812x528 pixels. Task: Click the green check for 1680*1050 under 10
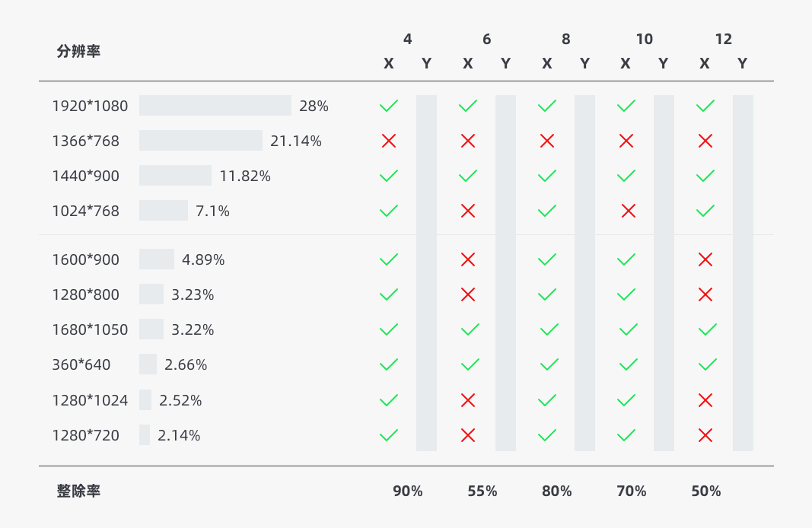(x=629, y=330)
